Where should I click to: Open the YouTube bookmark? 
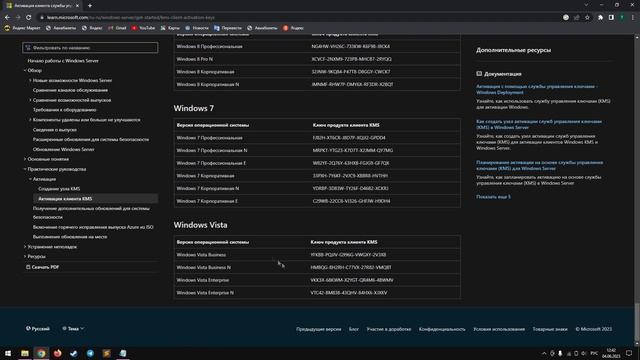(x=143, y=28)
